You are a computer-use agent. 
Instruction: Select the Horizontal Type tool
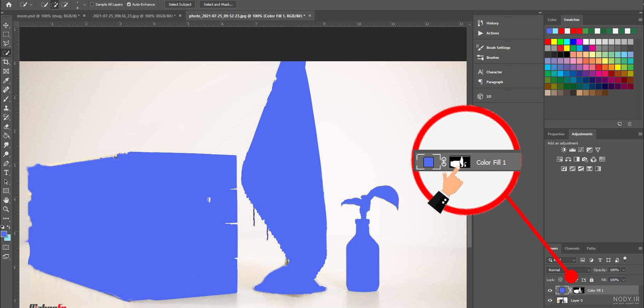click(6, 172)
